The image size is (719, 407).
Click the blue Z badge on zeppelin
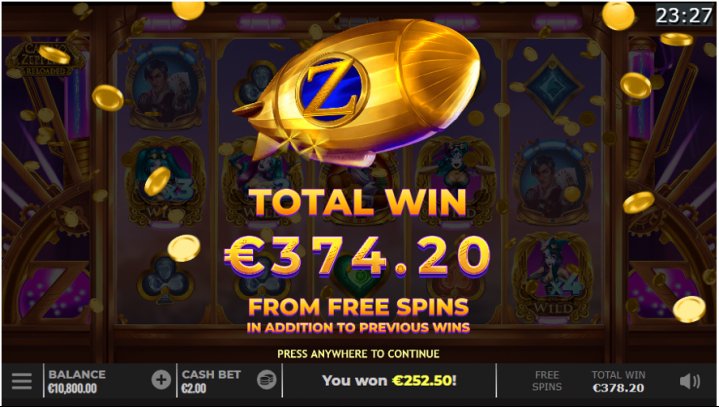tap(331, 90)
